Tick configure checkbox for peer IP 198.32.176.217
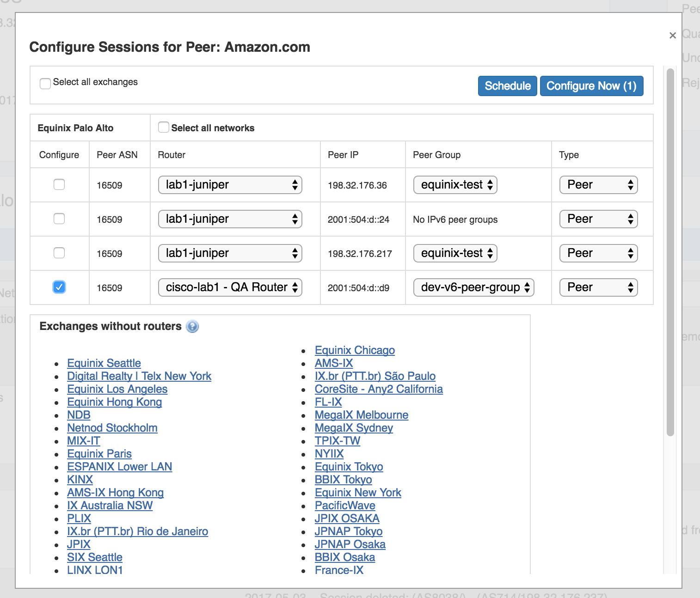The height and width of the screenshot is (598, 700). click(x=59, y=253)
